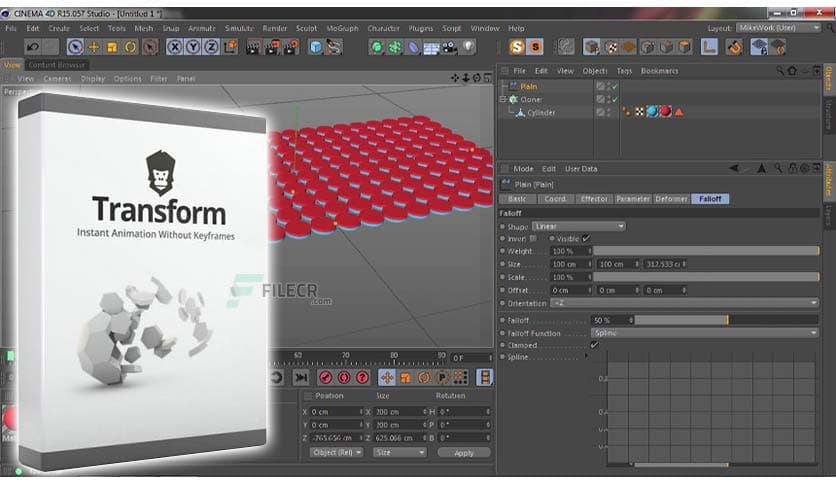Image resolution: width=836 pixels, height=484 pixels.
Task: Click the second orange S plugin icon
Action: point(535,47)
